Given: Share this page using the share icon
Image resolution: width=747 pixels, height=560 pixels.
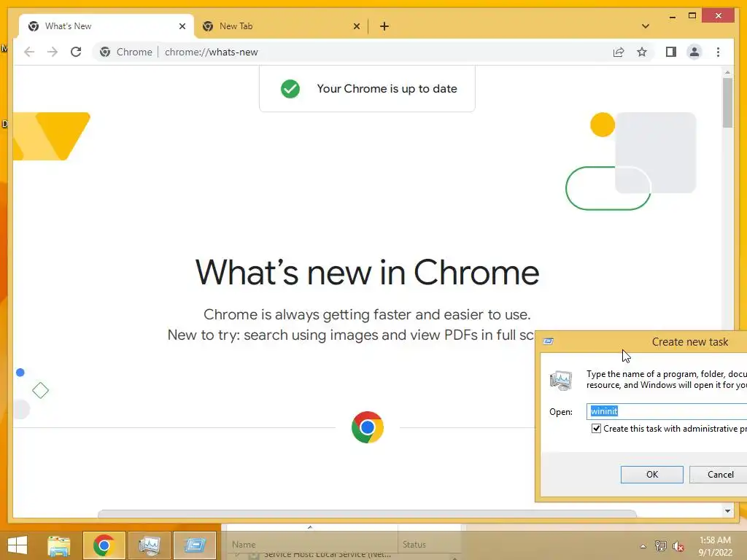Looking at the screenshot, I should pyautogui.click(x=619, y=52).
